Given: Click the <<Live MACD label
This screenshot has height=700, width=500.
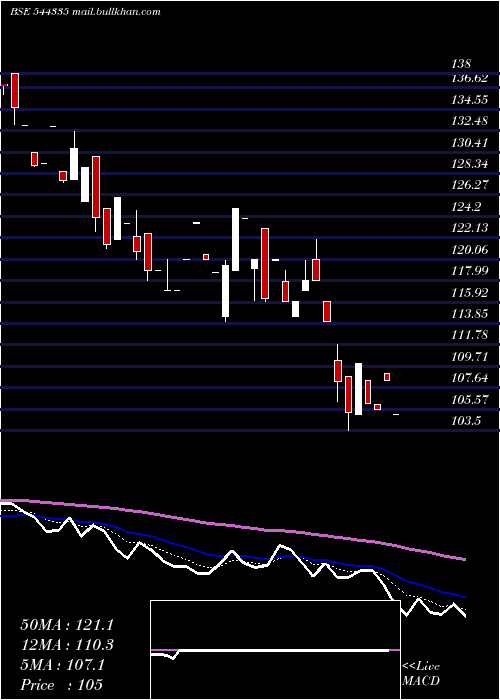Looking at the screenshot, I should tap(421, 674).
